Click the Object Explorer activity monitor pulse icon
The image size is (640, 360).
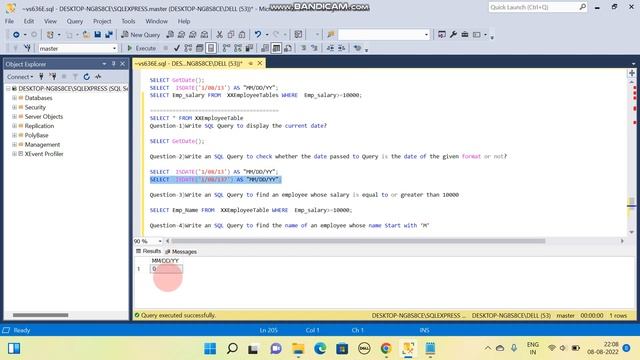(98, 77)
